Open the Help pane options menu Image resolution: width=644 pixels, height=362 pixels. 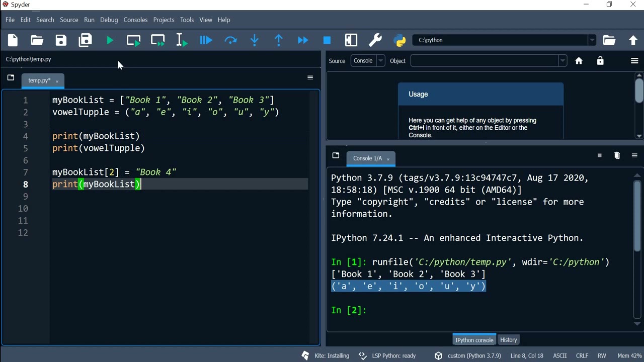(x=634, y=61)
